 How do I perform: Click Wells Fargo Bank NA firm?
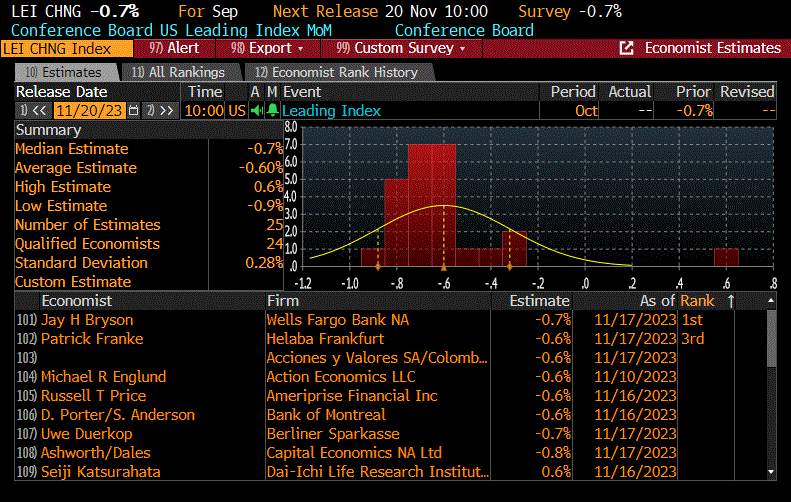[337, 320]
